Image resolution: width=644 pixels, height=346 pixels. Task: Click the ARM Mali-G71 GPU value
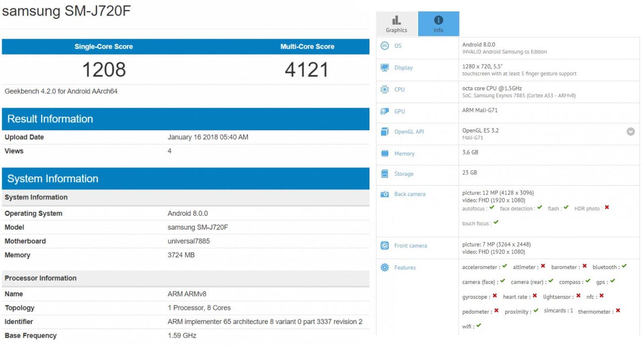[x=480, y=110]
